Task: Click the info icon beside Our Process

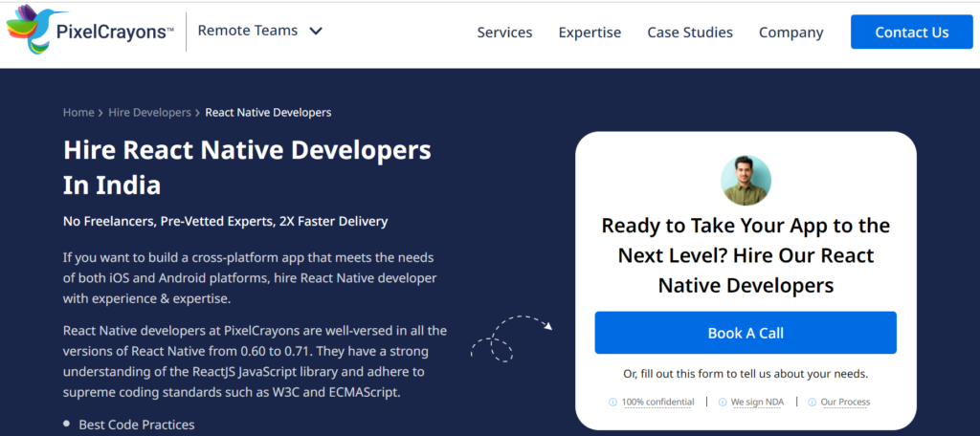Action: [813, 403]
